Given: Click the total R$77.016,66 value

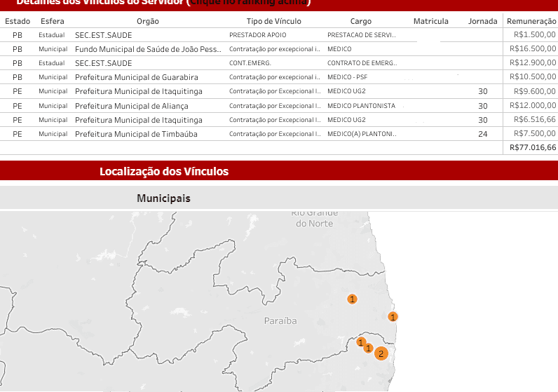Looking at the screenshot, I should 532,148.
